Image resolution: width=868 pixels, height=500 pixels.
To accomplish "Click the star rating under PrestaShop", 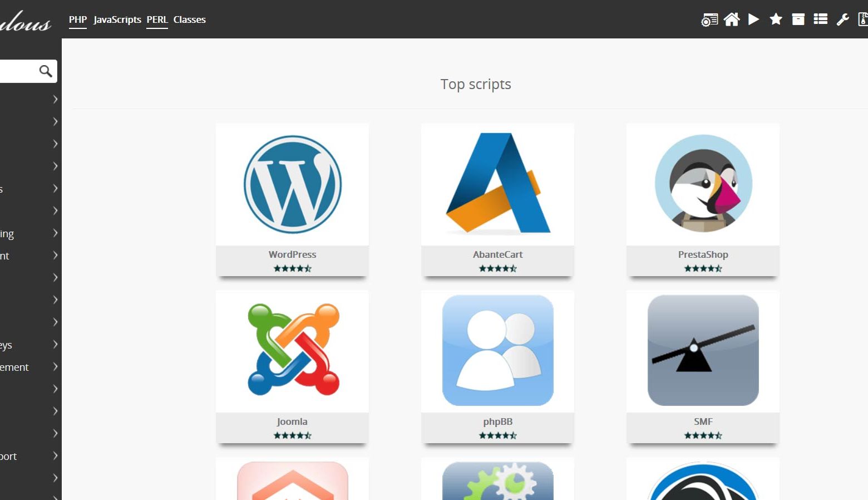I will pyautogui.click(x=703, y=268).
